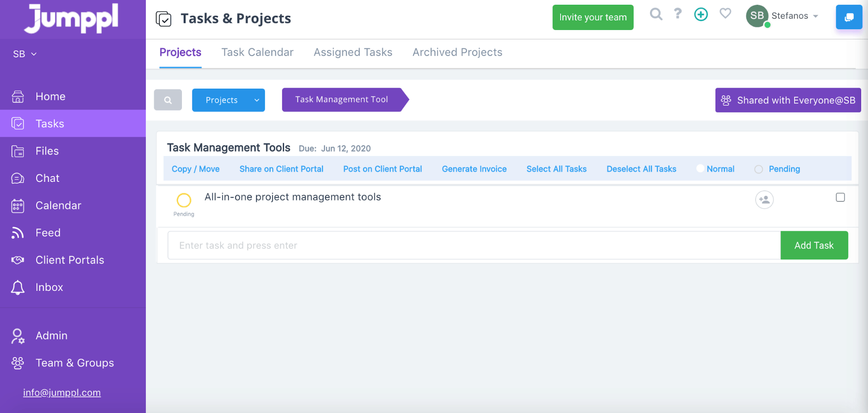Click the SB user avatar
This screenshot has height=413, width=868.
click(x=757, y=16)
